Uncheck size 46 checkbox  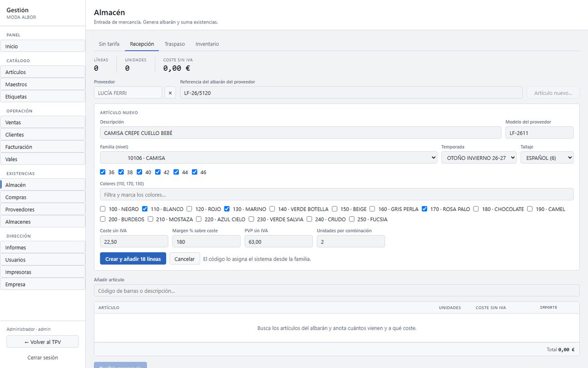(195, 172)
